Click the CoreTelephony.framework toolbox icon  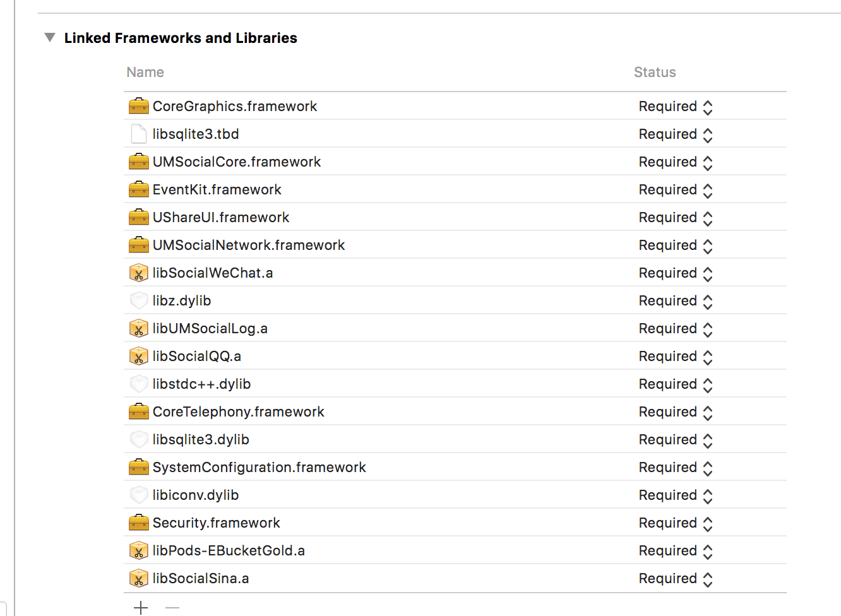pos(139,412)
